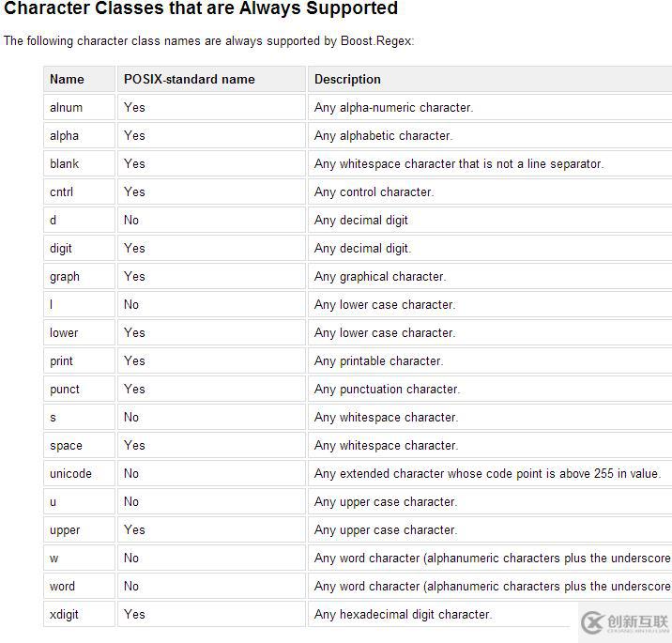The image size is (672, 643).
Task: Click 'Any hexadecimal digit character.' text
Action: click(403, 615)
